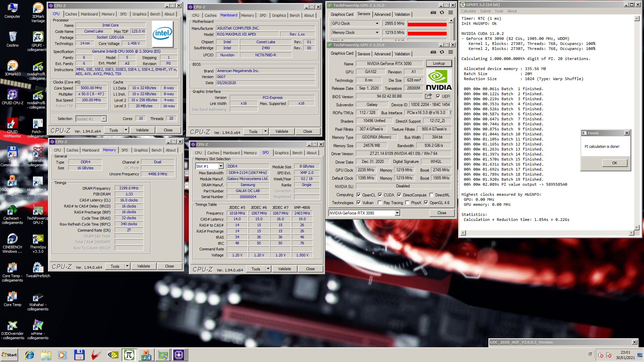The width and height of the screenshot is (644, 362).
Task: Click the Memory Clock red sensor graph bar
Action: [427, 33]
